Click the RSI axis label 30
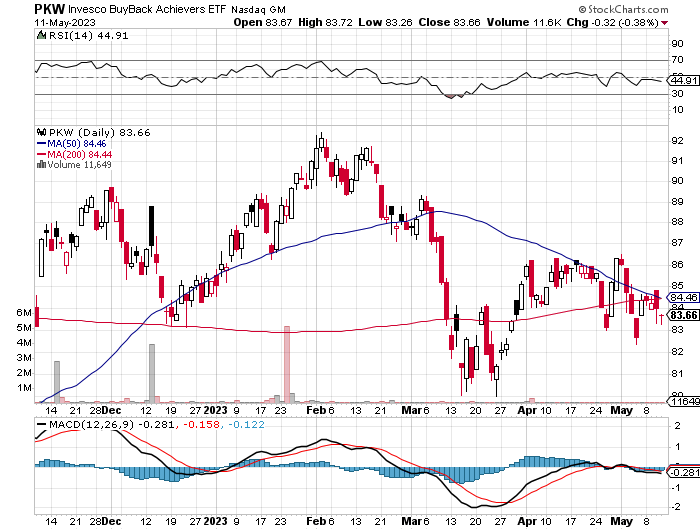The image size is (700, 530). pos(677,93)
